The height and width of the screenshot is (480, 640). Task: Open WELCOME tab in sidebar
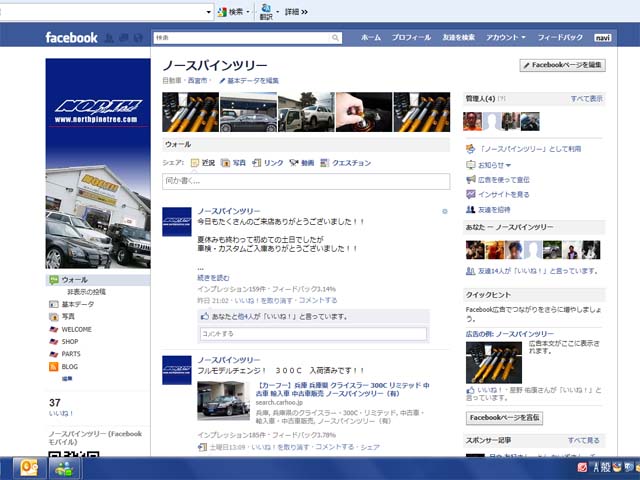coord(70,329)
